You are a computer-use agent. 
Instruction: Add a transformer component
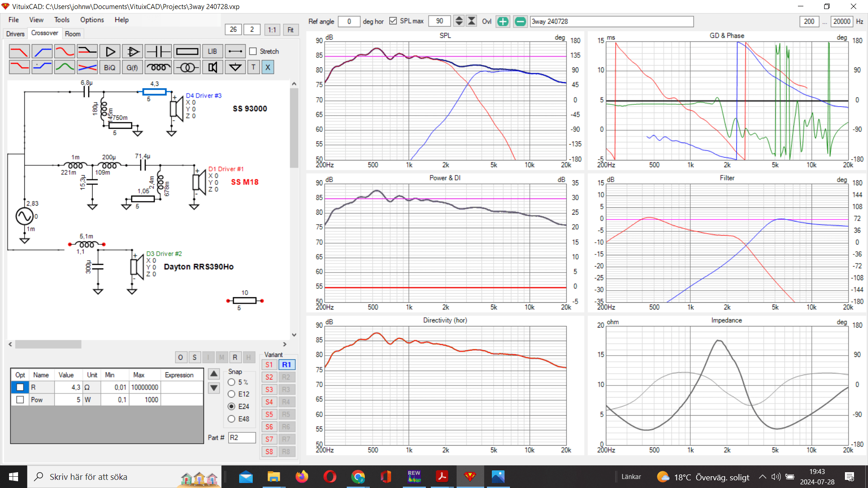pos(187,67)
